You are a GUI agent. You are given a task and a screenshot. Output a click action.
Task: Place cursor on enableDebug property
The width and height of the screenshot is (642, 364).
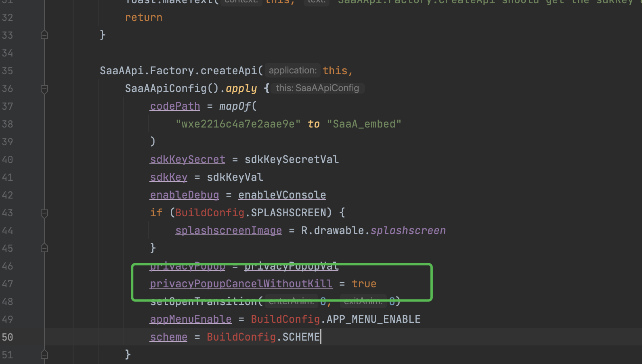click(x=184, y=195)
